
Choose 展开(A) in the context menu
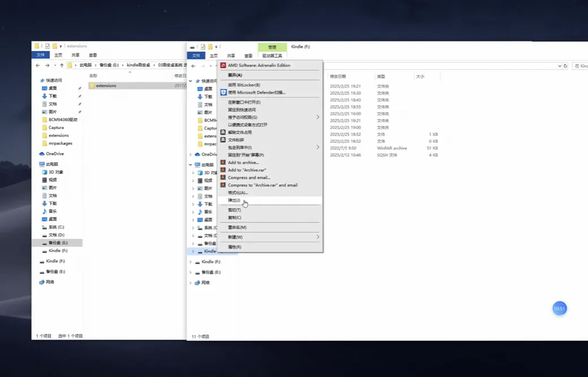(270, 75)
